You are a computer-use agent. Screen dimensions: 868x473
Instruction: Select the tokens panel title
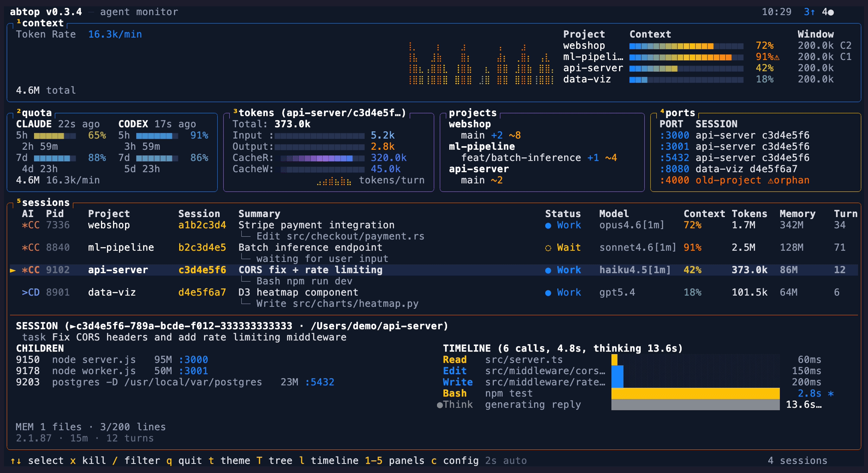click(320, 113)
